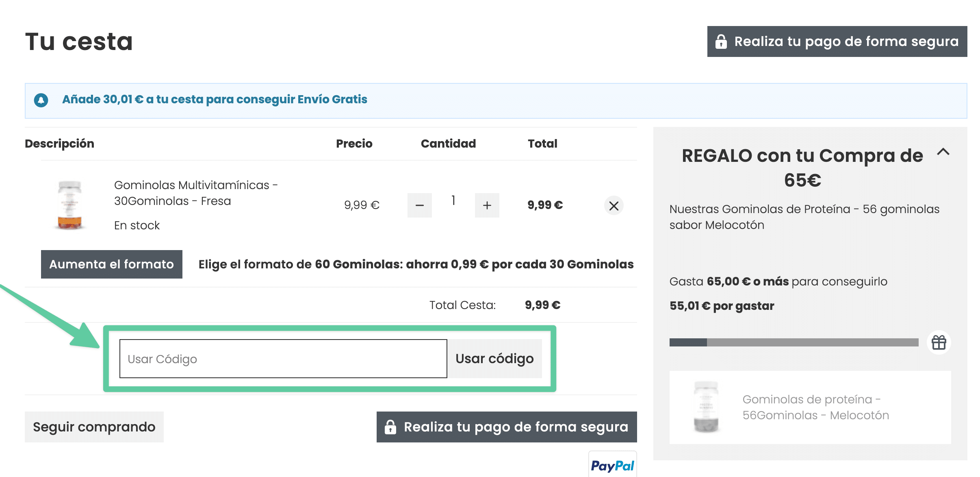Open the Gominolas Multivitamínicas product thumbnail
The width and height of the screenshot is (980, 477).
tap(69, 205)
